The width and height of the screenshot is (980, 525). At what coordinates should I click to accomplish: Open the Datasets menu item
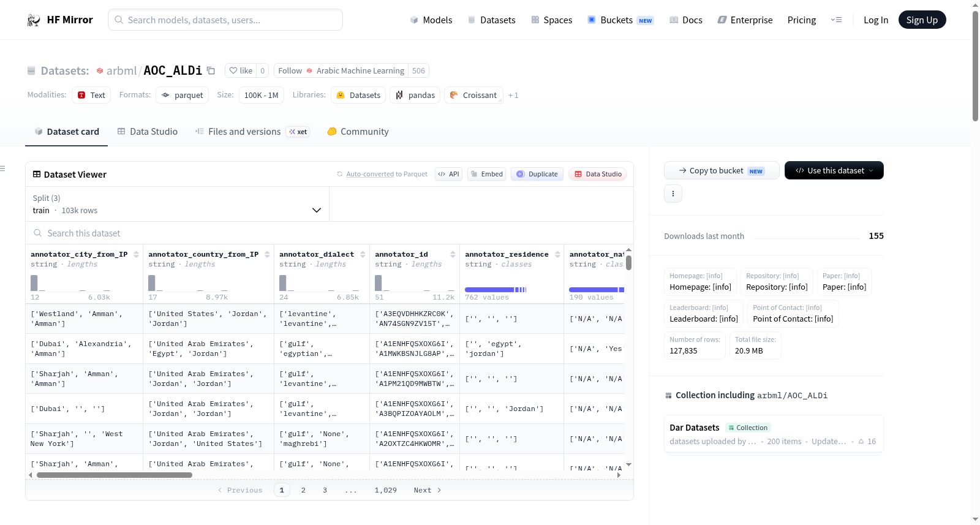(x=492, y=20)
